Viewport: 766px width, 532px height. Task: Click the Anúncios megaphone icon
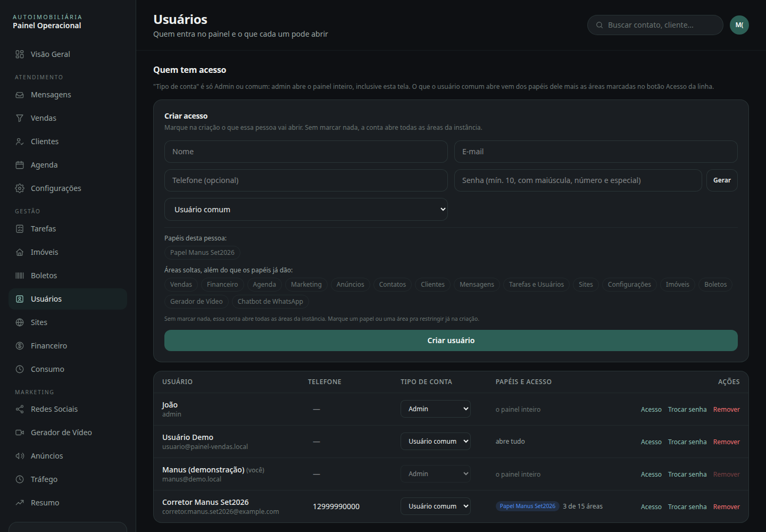20,456
